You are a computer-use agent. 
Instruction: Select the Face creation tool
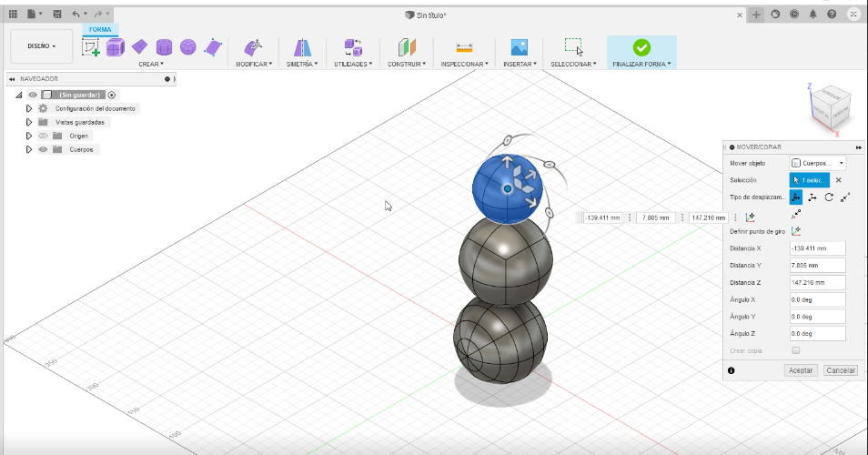[x=213, y=47]
